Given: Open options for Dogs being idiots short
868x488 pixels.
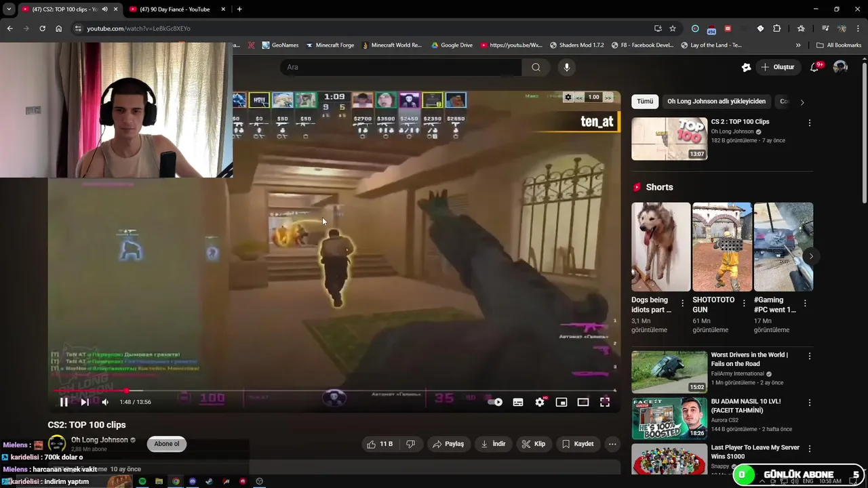Looking at the screenshot, I should click(683, 304).
